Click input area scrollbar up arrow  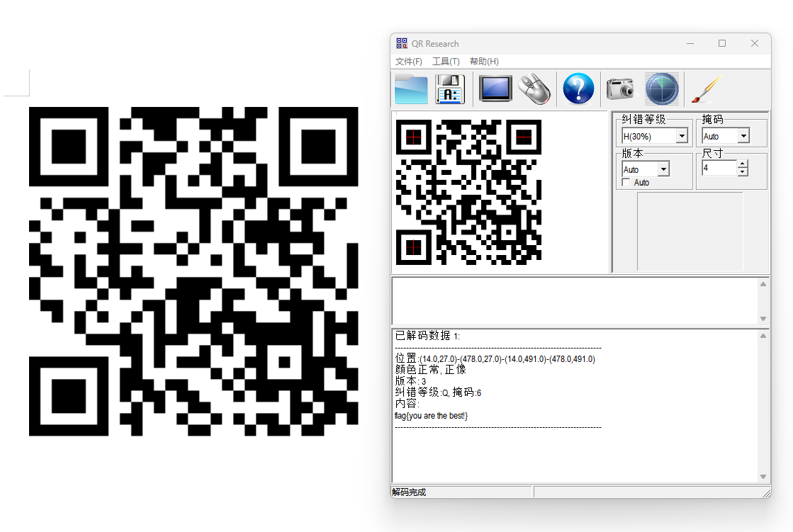click(763, 284)
